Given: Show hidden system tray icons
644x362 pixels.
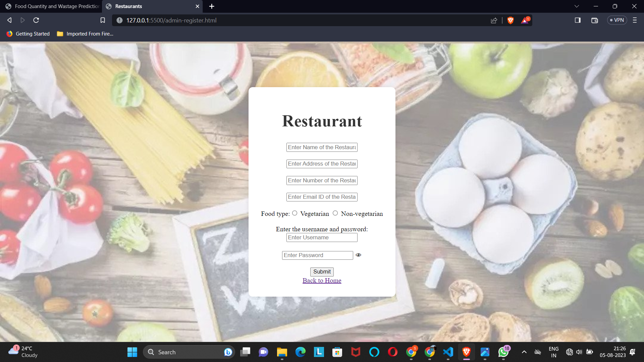Looking at the screenshot, I should point(524,352).
